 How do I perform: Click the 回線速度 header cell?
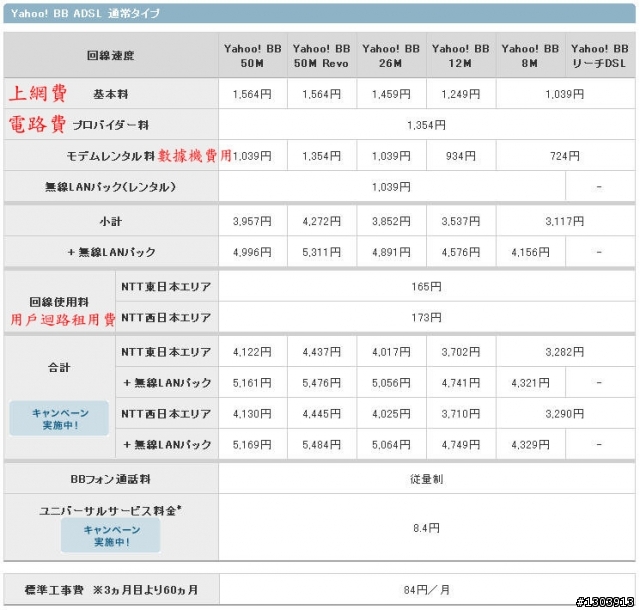(x=111, y=56)
